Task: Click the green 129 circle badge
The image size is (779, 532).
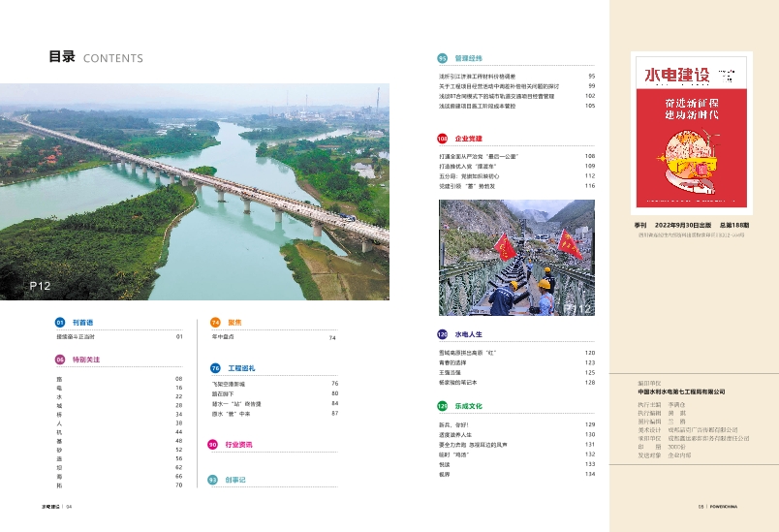Action: coord(442,406)
